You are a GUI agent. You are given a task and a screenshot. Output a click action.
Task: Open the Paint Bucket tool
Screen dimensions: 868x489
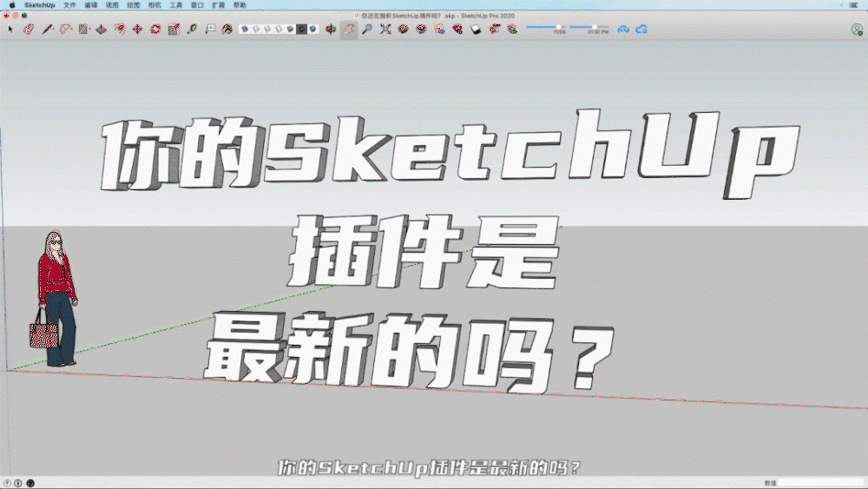pos(226,29)
